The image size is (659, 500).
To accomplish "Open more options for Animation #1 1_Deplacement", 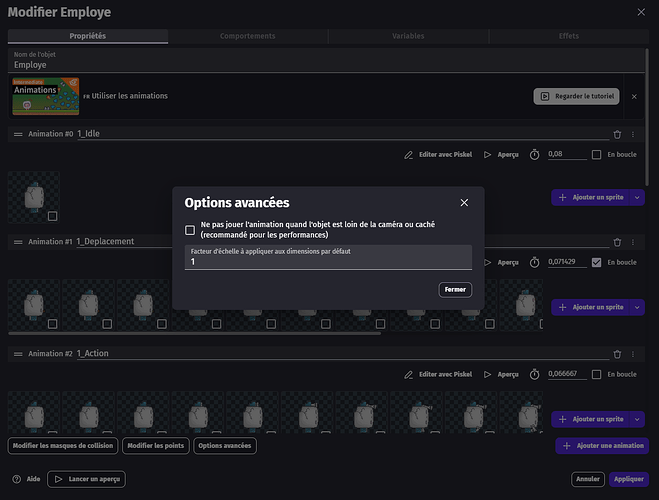I will pyautogui.click(x=637, y=242).
